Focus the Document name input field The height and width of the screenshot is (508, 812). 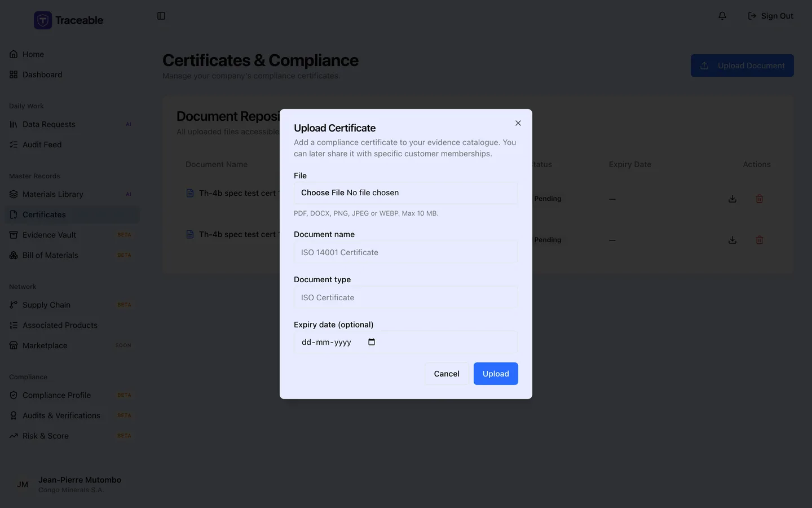click(406, 252)
